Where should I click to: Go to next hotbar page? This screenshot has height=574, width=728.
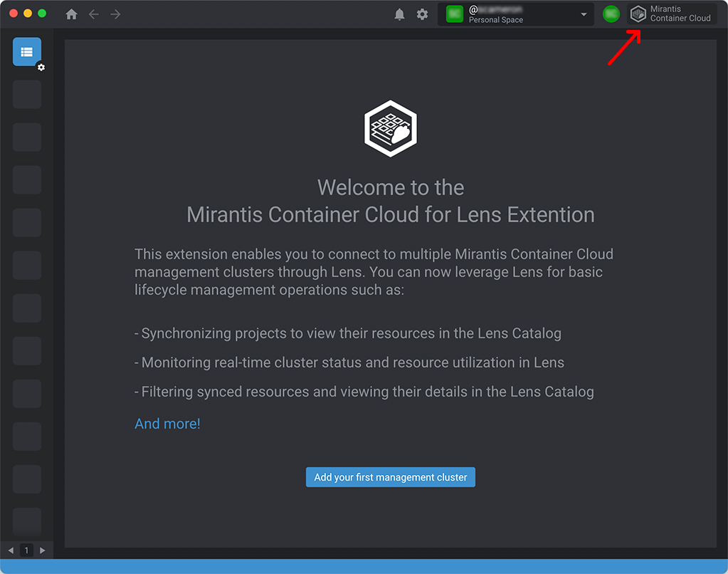[42, 550]
